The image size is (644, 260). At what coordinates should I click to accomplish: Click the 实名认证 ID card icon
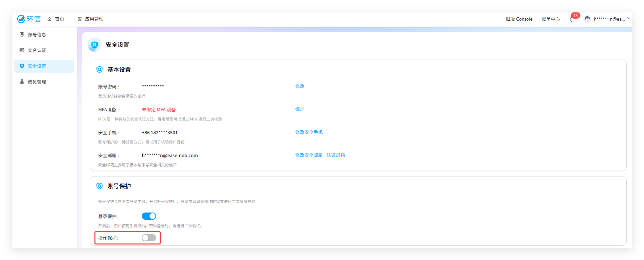click(x=22, y=50)
